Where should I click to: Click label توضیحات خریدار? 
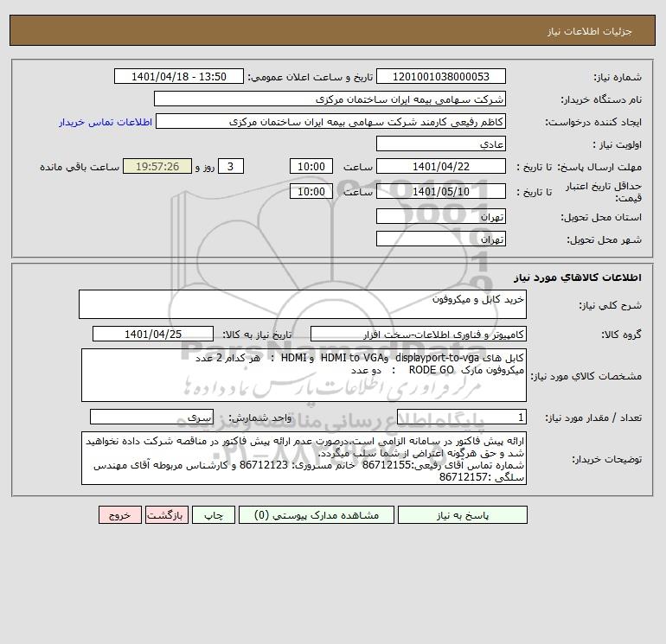pos(606,459)
